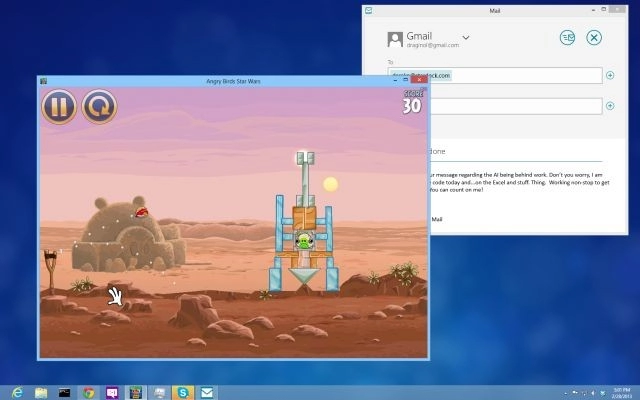Add a contact to the To field
This screenshot has width=640, height=400.
[x=610, y=75]
